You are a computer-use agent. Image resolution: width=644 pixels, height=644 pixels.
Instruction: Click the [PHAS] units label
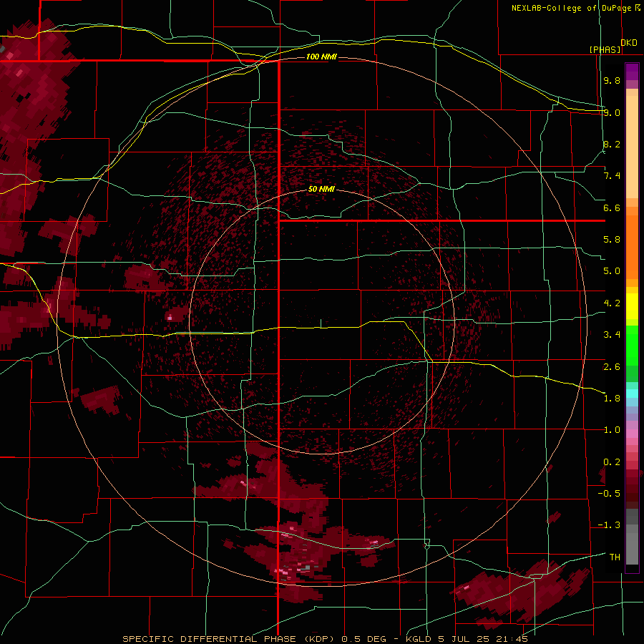point(605,49)
